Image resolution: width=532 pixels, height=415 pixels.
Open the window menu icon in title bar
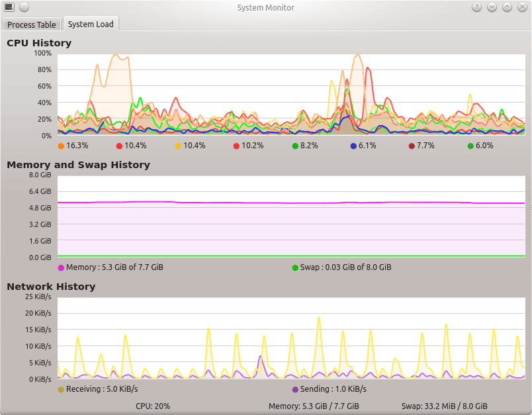click(x=9, y=7)
